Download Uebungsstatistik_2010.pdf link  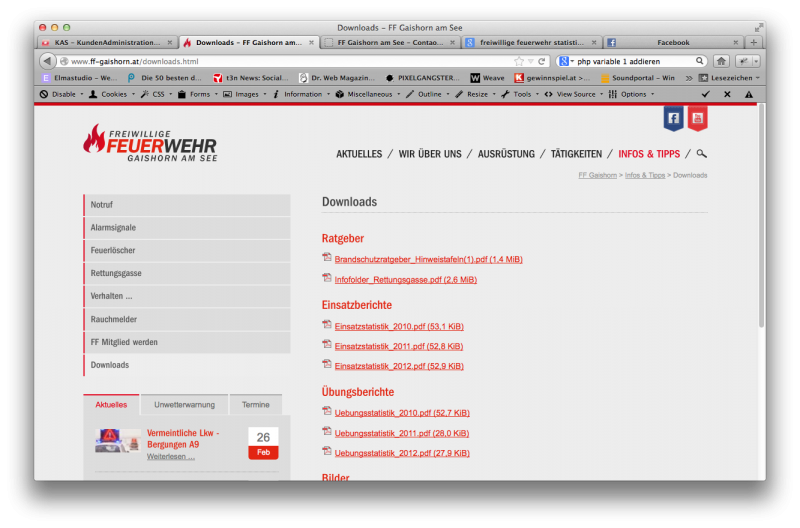click(402, 413)
